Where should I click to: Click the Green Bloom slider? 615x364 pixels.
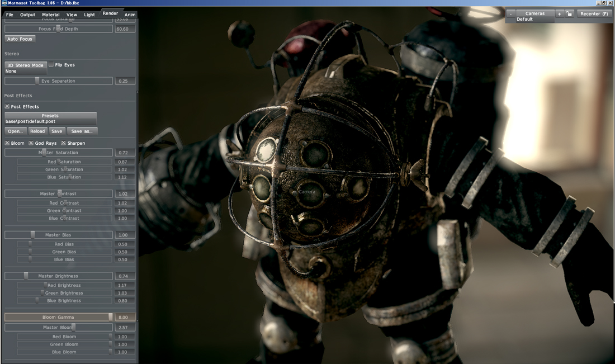[64, 344]
